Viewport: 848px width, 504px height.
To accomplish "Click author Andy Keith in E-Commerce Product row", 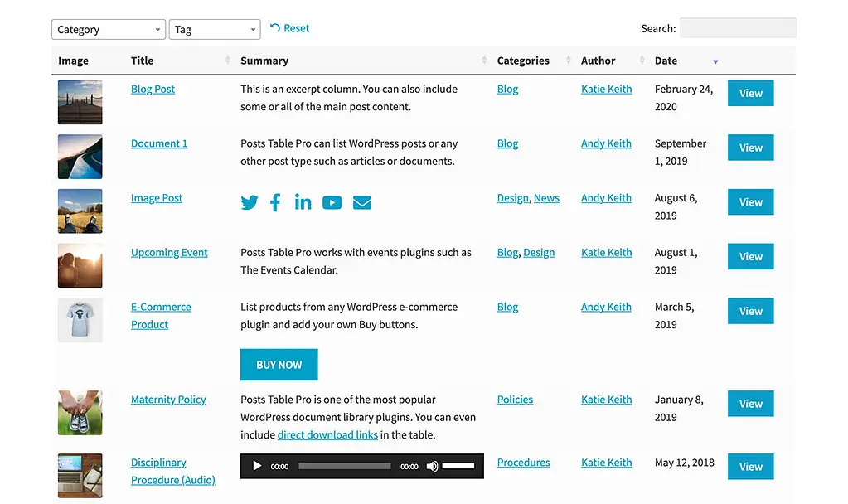I will [606, 308].
